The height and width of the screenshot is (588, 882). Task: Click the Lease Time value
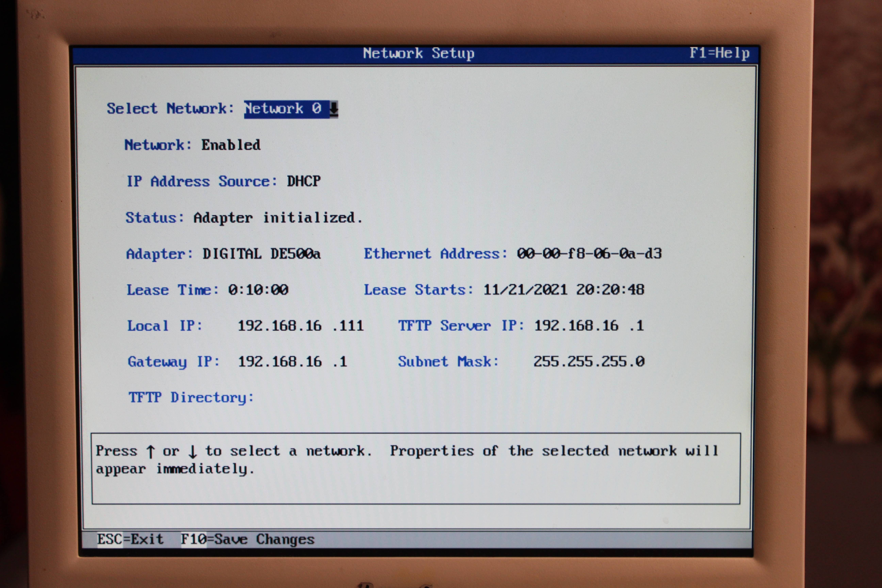[x=258, y=290]
